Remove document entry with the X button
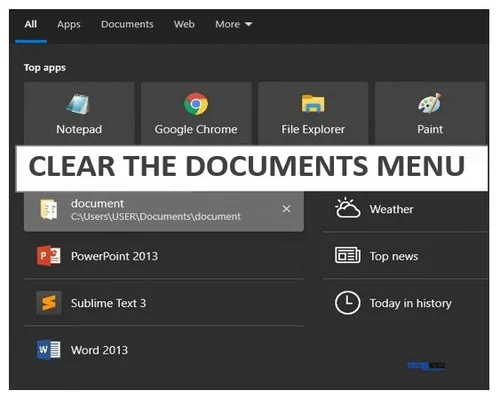 pos(286,209)
